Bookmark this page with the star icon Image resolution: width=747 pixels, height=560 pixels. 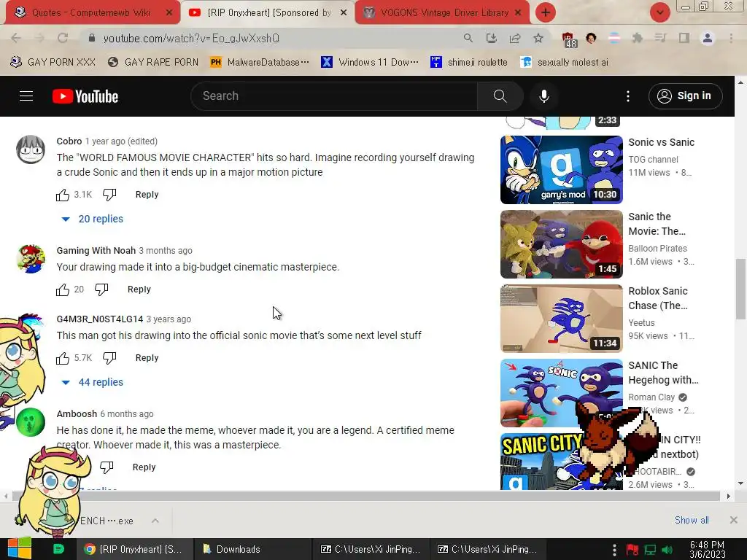[538, 38]
